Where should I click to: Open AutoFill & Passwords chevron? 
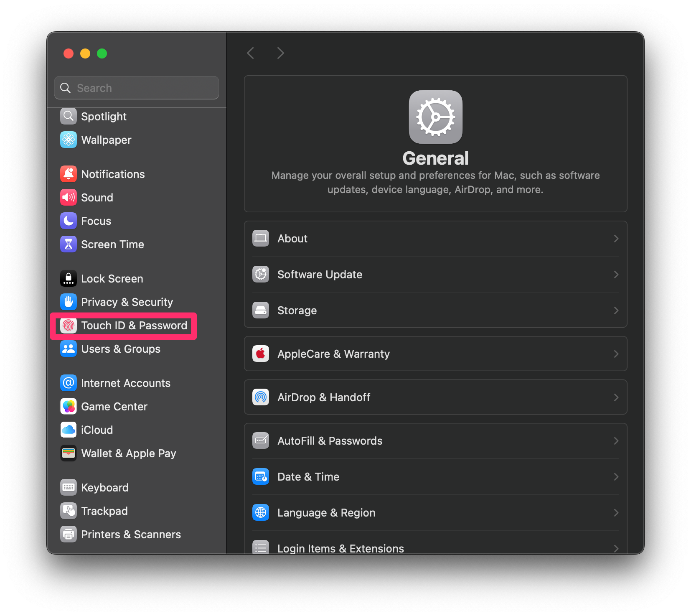point(616,440)
